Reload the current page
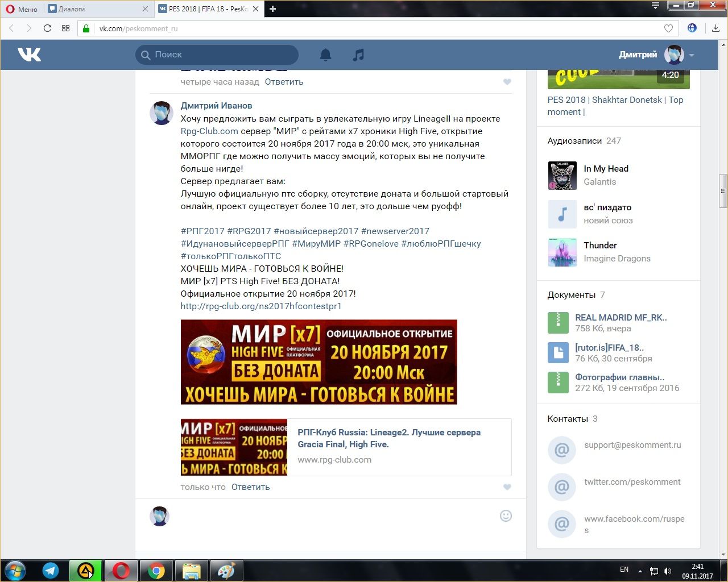Viewport: 728px width, 582px height. 47,28
